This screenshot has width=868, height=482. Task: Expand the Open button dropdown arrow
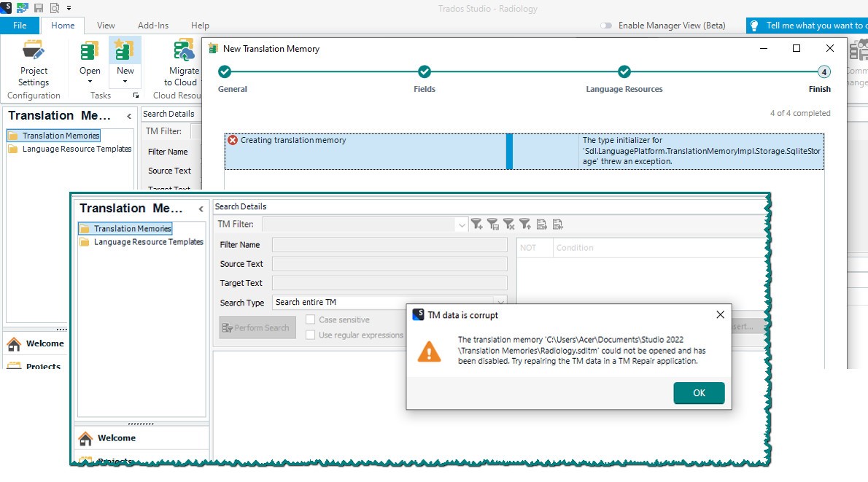click(90, 82)
